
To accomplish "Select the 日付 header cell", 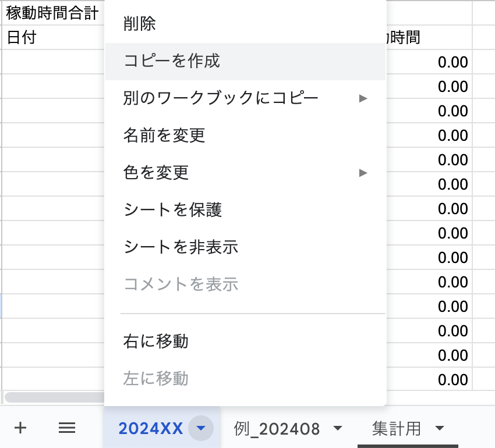I will [52, 38].
